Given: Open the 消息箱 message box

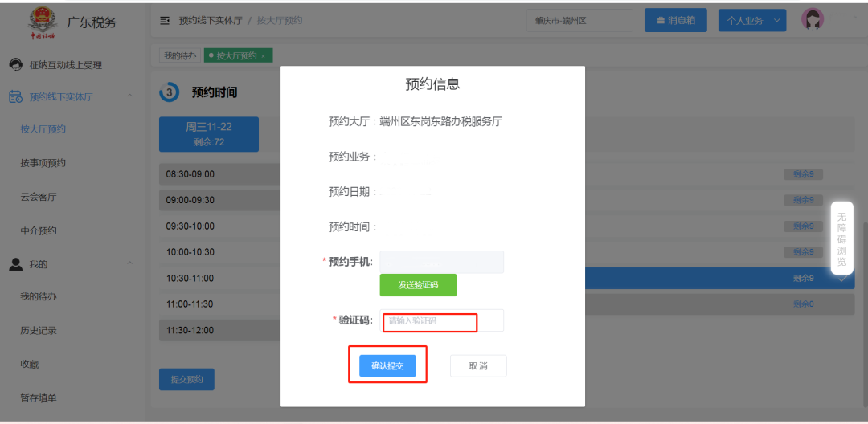Looking at the screenshot, I should click(x=675, y=20).
